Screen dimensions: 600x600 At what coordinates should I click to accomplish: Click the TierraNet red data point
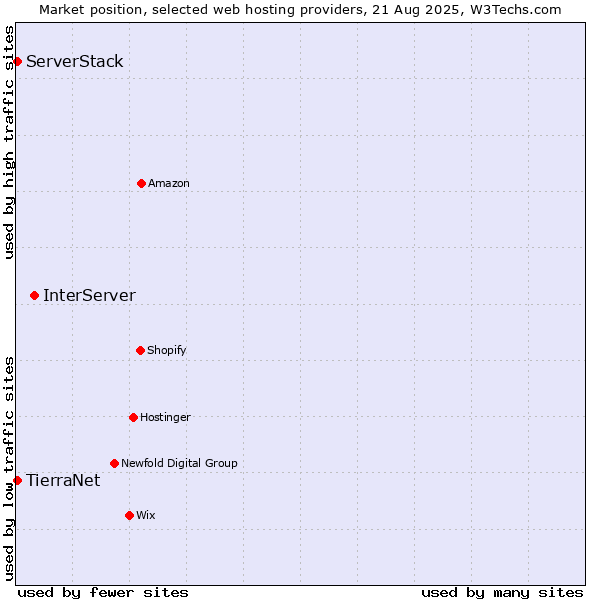coord(17,480)
